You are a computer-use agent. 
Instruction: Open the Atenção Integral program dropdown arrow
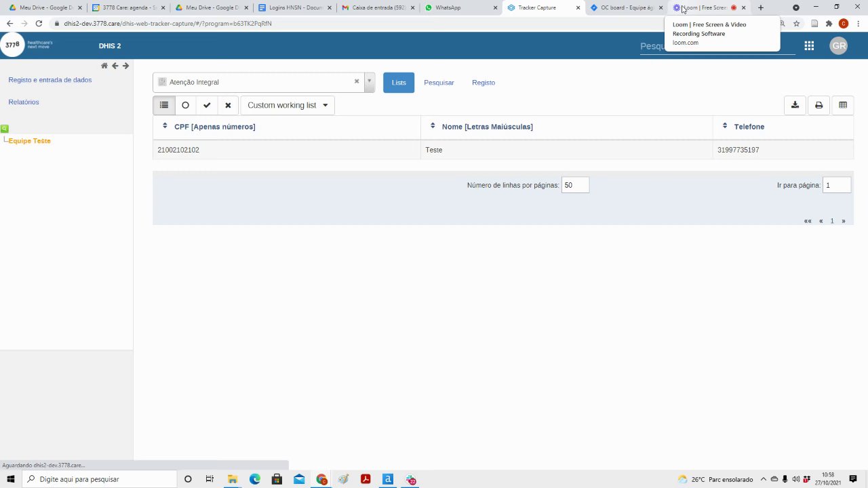[370, 82]
